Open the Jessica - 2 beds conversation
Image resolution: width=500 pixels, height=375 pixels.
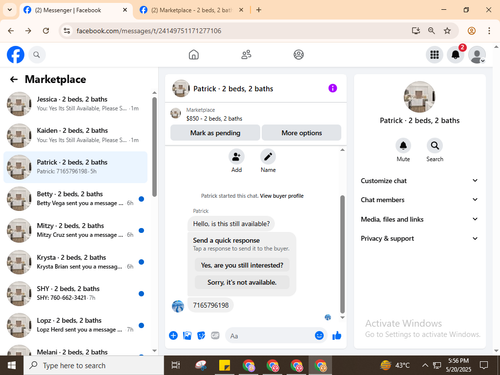pyautogui.click(x=75, y=104)
